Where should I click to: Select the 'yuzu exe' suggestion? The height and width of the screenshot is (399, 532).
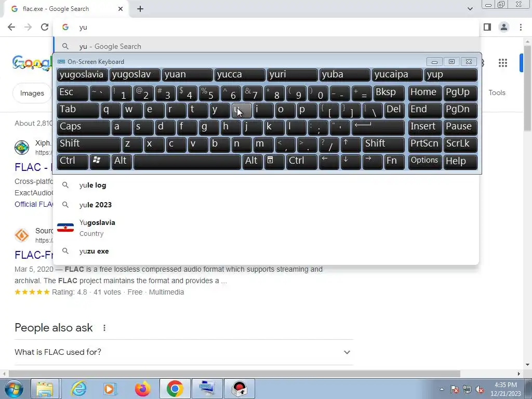[x=266, y=251]
